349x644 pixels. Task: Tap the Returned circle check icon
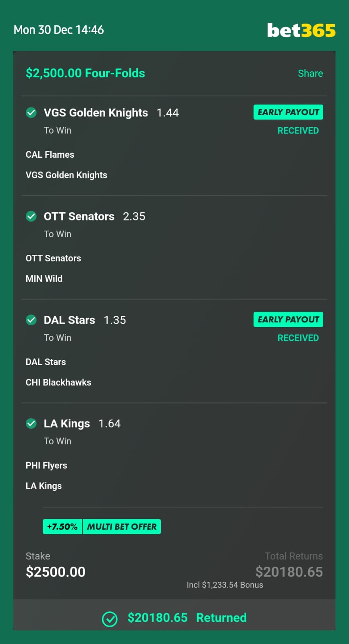[x=110, y=619]
